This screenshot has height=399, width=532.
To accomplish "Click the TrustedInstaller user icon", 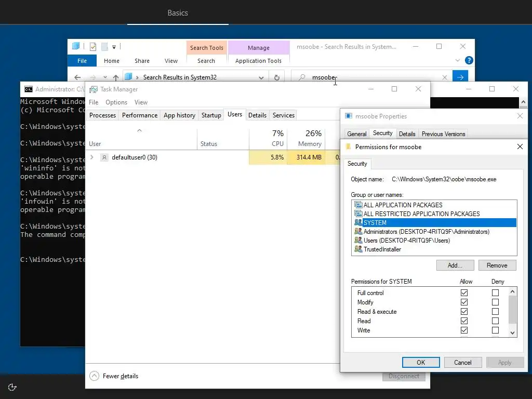I will [358, 249].
